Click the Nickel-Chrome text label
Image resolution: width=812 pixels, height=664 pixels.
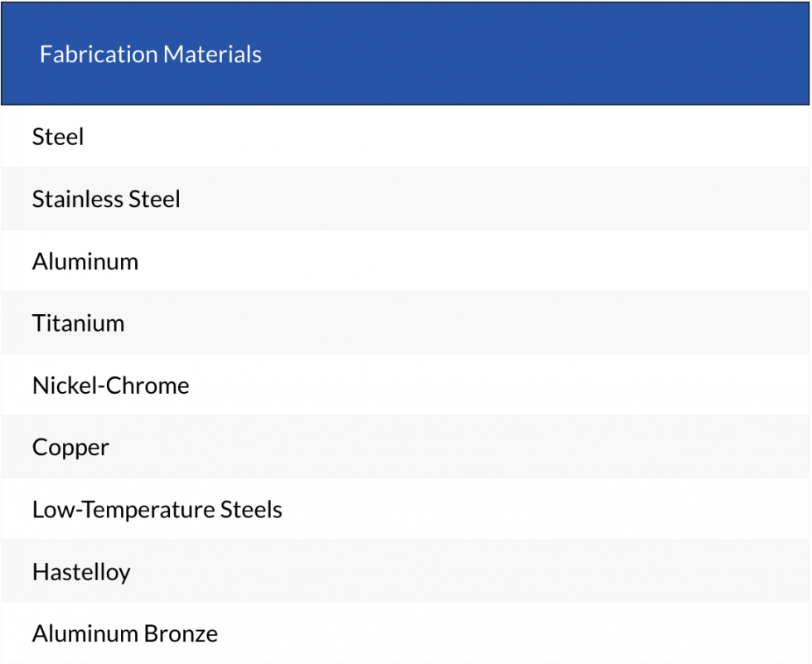coord(110,385)
